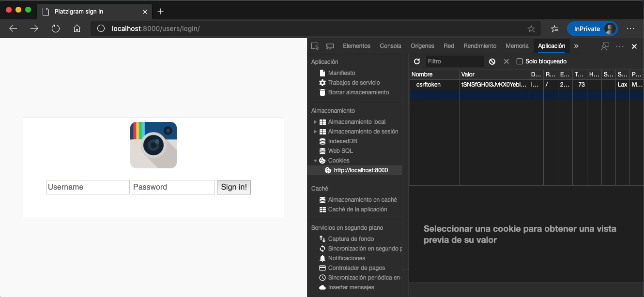Click the address bar URL localhost:8000/users/login/
The height and width of the screenshot is (297, 644).
tap(155, 29)
